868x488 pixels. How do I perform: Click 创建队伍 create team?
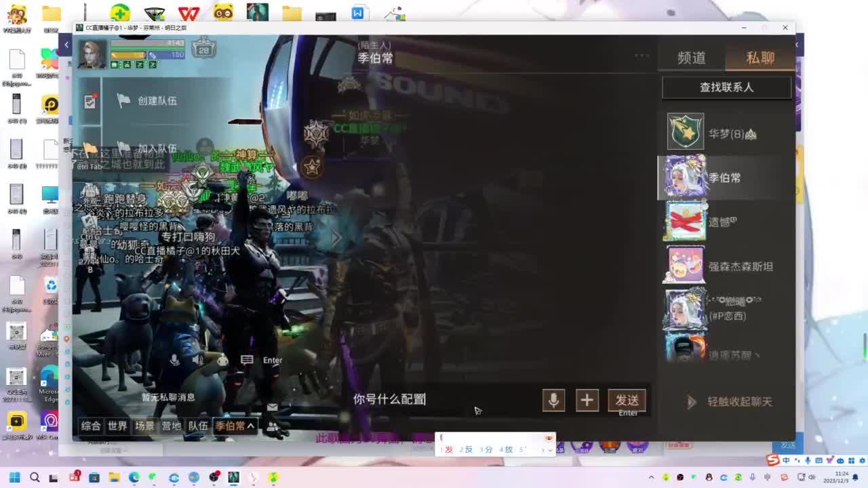(x=157, y=100)
